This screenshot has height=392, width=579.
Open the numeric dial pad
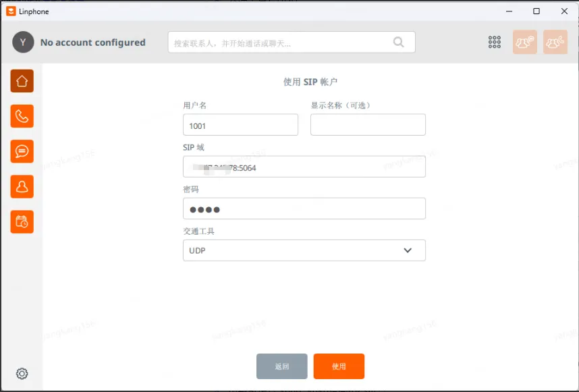click(x=494, y=41)
